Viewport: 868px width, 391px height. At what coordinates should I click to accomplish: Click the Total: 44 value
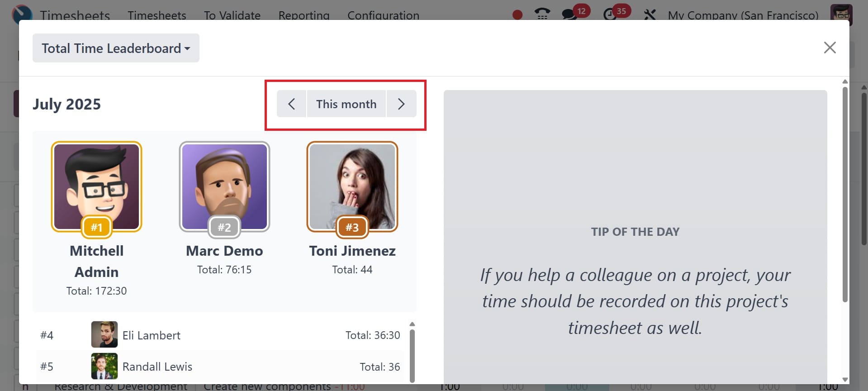[352, 270]
